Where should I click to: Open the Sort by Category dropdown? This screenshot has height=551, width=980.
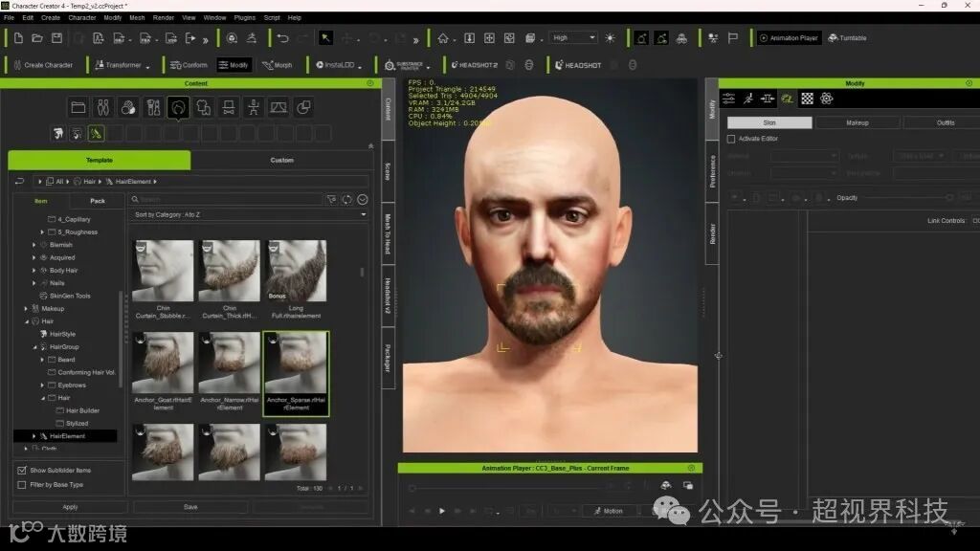coord(250,215)
